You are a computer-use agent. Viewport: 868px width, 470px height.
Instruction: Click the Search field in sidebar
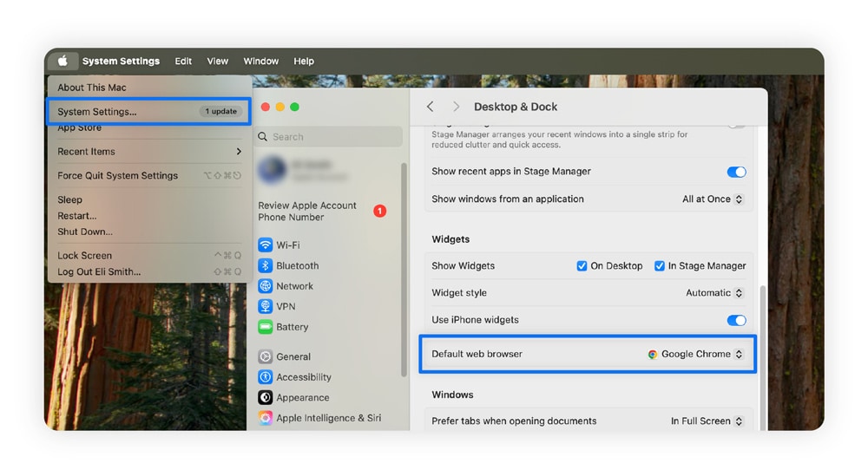(x=330, y=137)
